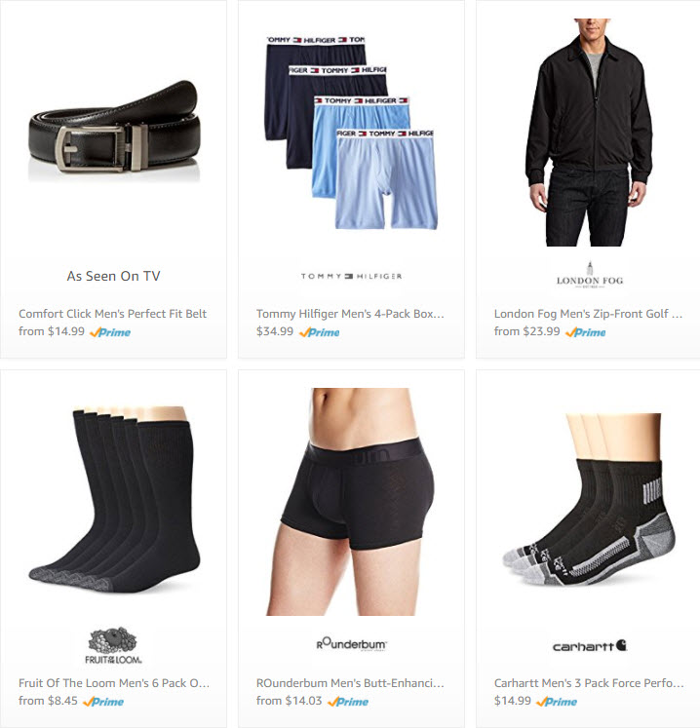Open Comfort Click Men's Perfect Fit Belt link

pyautogui.click(x=112, y=314)
